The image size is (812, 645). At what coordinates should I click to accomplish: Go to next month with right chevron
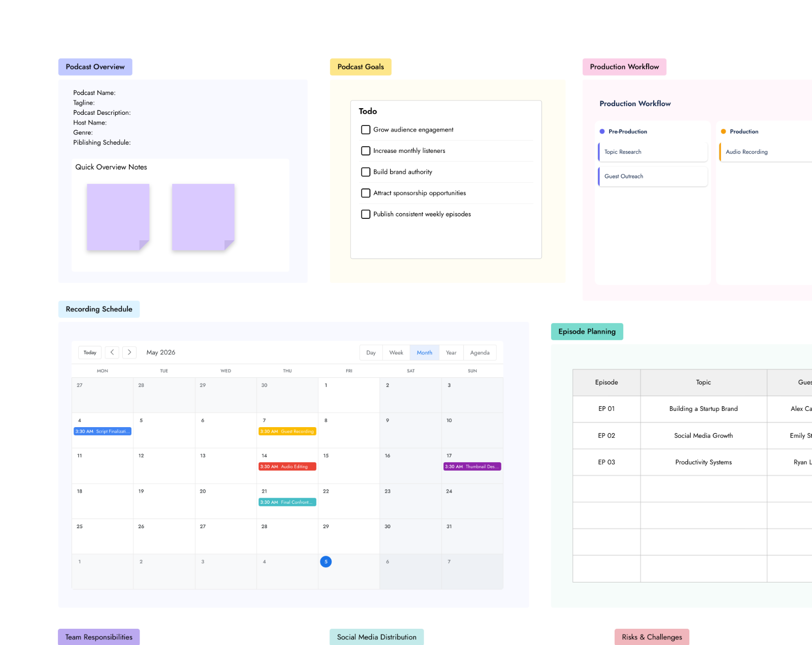[x=129, y=352]
